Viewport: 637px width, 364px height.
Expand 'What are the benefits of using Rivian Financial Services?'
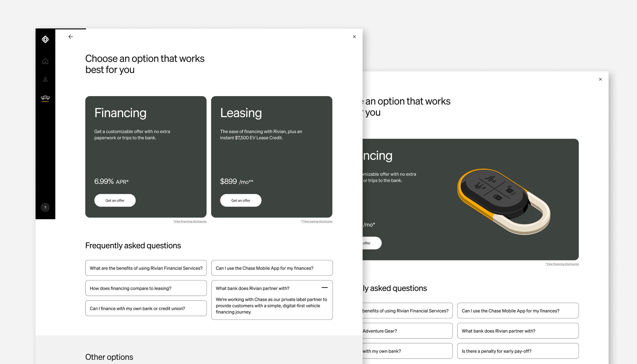pyautogui.click(x=146, y=268)
